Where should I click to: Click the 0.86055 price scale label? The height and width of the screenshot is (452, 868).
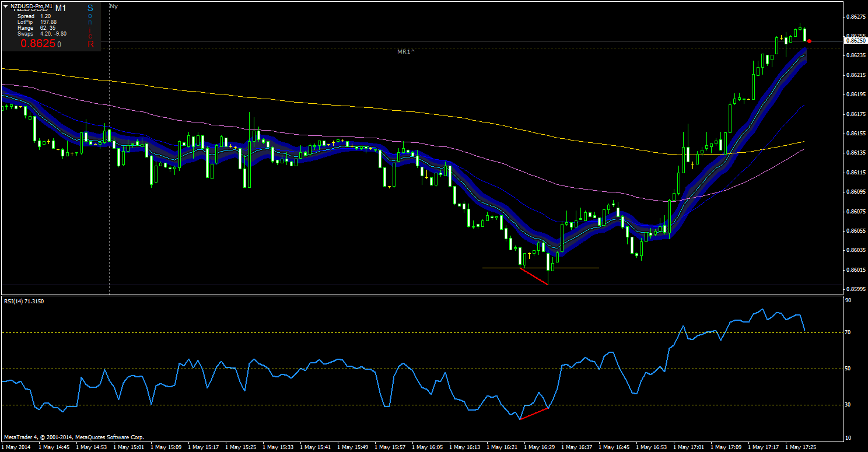pyautogui.click(x=855, y=230)
